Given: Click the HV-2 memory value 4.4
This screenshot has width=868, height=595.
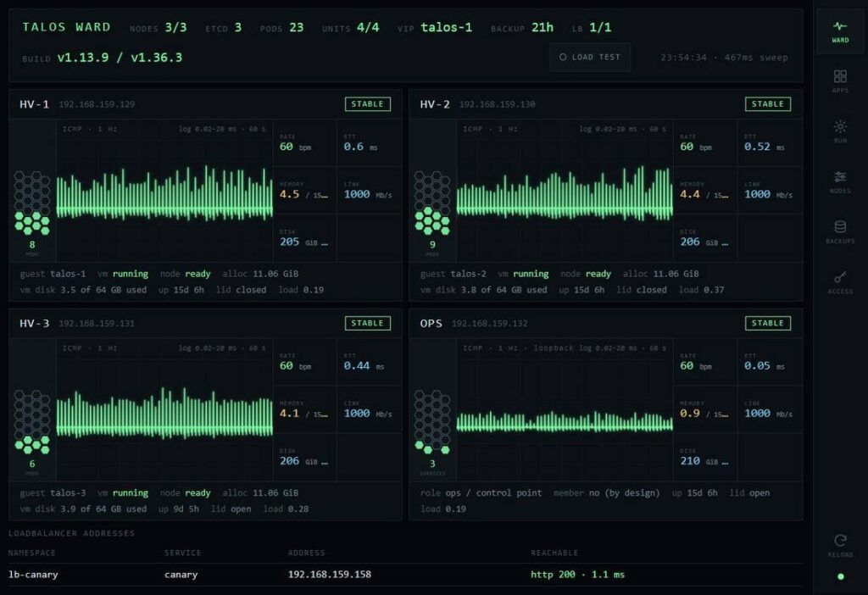Looking at the screenshot, I should point(690,194).
